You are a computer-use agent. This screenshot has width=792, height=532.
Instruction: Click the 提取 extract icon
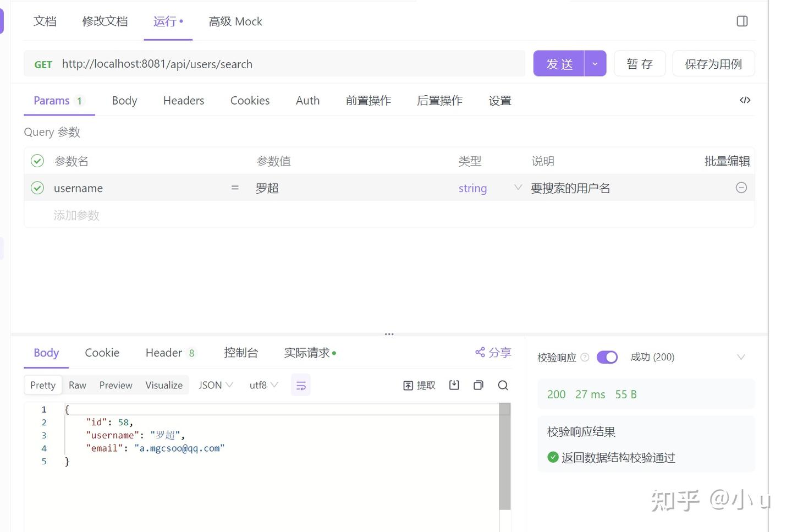pyautogui.click(x=419, y=385)
